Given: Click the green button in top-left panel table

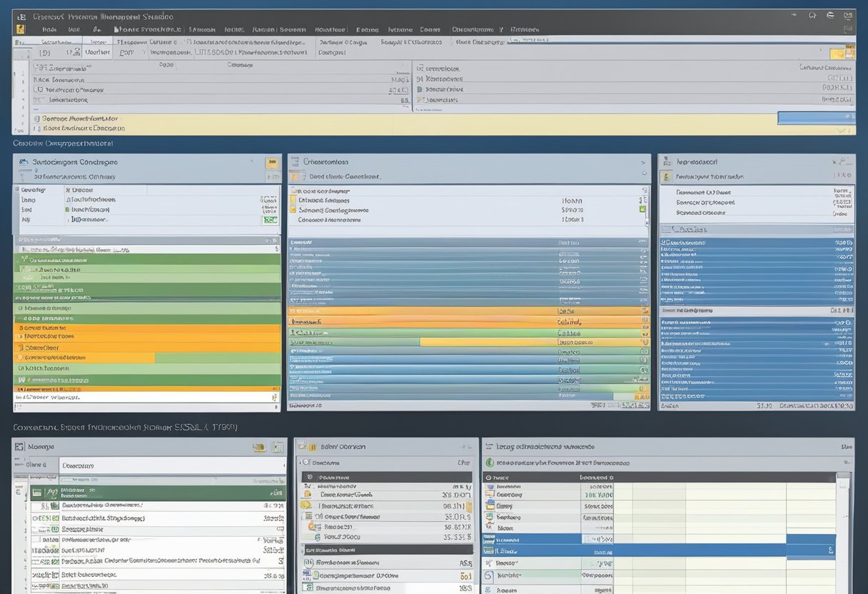Looking at the screenshot, I should pyautogui.click(x=270, y=221).
